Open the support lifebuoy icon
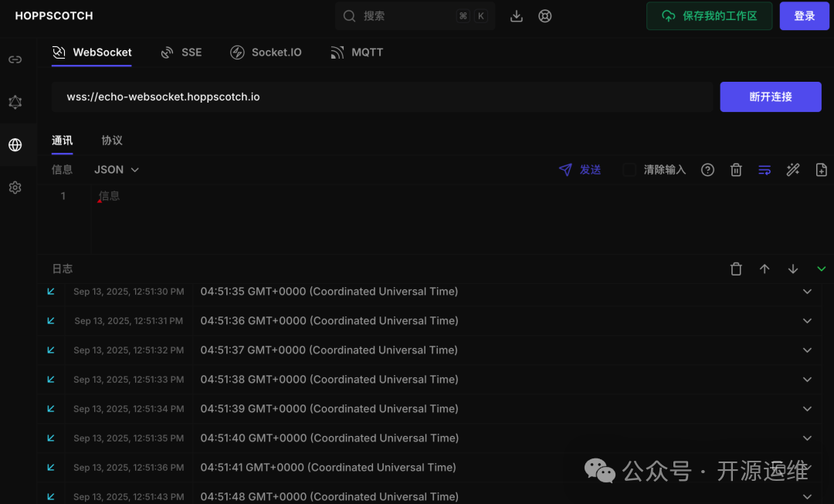The width and height of the screenshot is (834, 504). (x=545, y=16)
